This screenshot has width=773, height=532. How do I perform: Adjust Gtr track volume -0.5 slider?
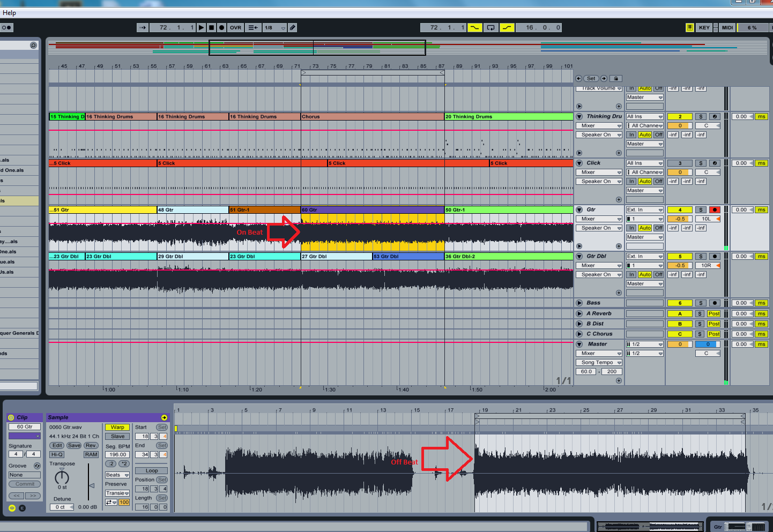(x=680, y=219)
